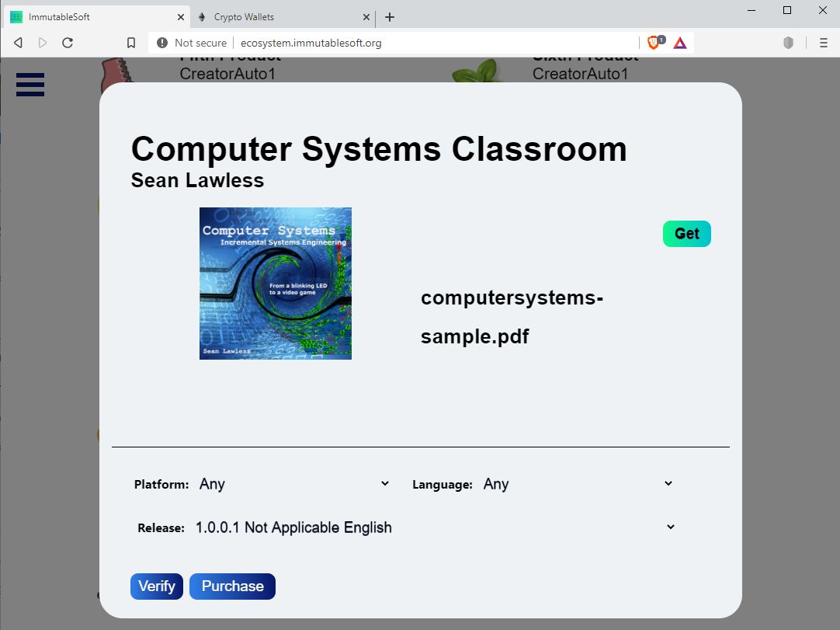
Task: Click the Sean Lawless author name
Action: click(x=197, y=180)
